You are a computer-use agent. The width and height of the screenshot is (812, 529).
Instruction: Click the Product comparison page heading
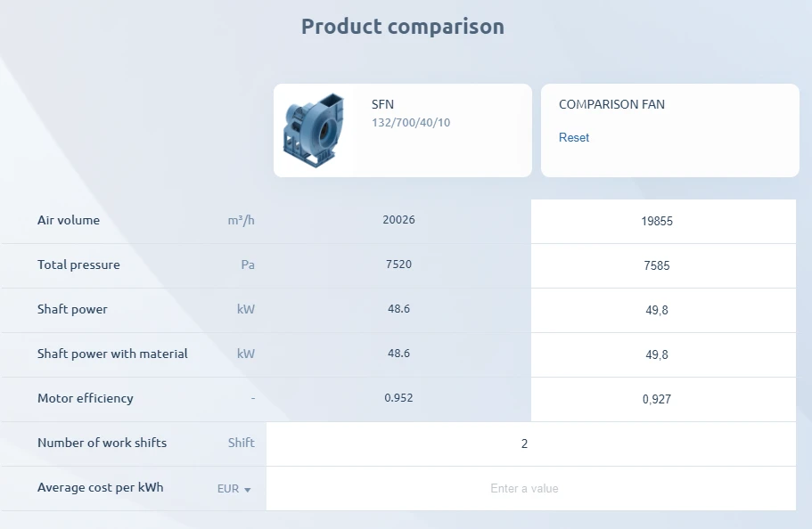(x=403, y=27)
